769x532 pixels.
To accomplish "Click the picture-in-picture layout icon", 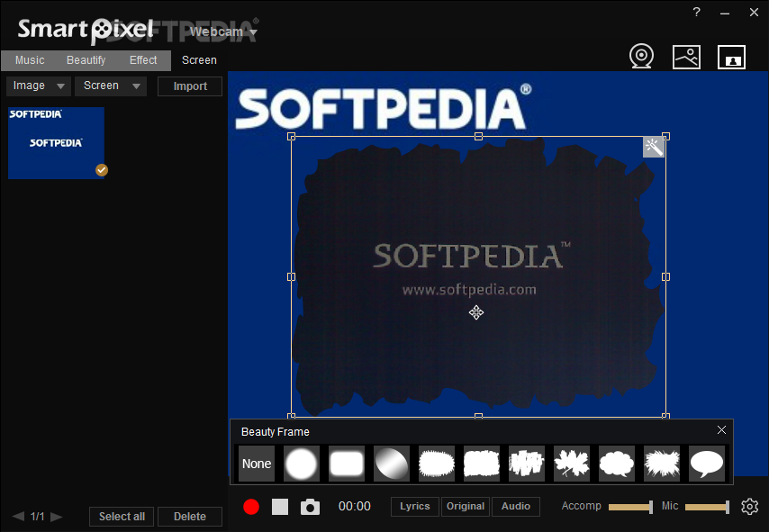I will (731, 57).
